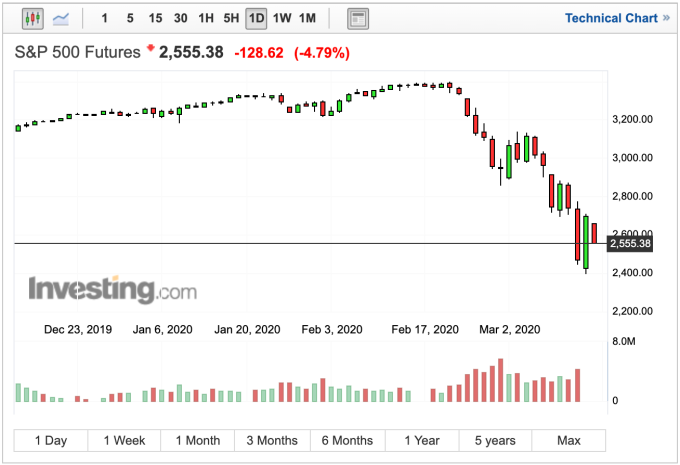Click the tallest red volume bar
This screenshot has height=465, width=680.
(x=500, y=380)
